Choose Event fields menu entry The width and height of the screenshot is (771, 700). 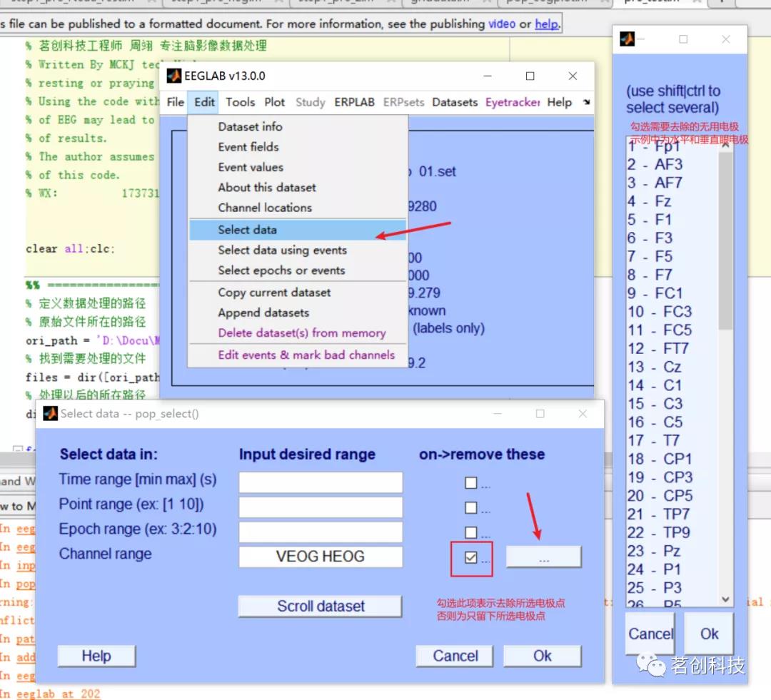(298, 147)
